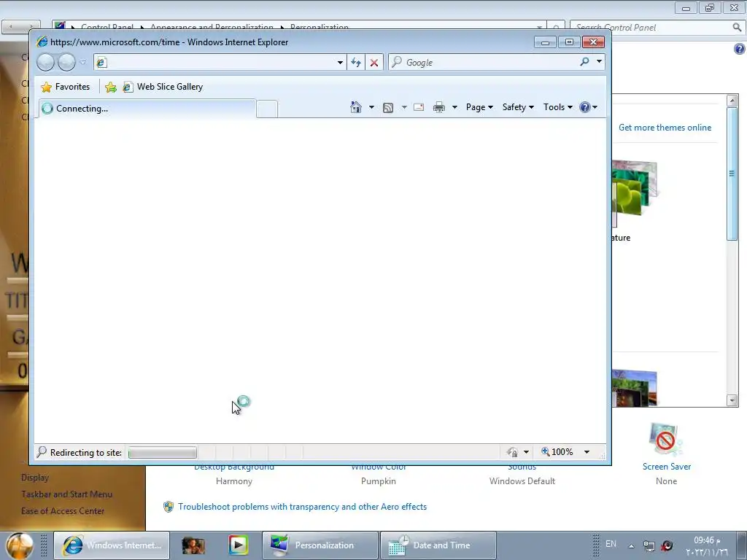Open Ease of Access Center link
The height and width of the screenshot is (560, 747).
point(63,511)
